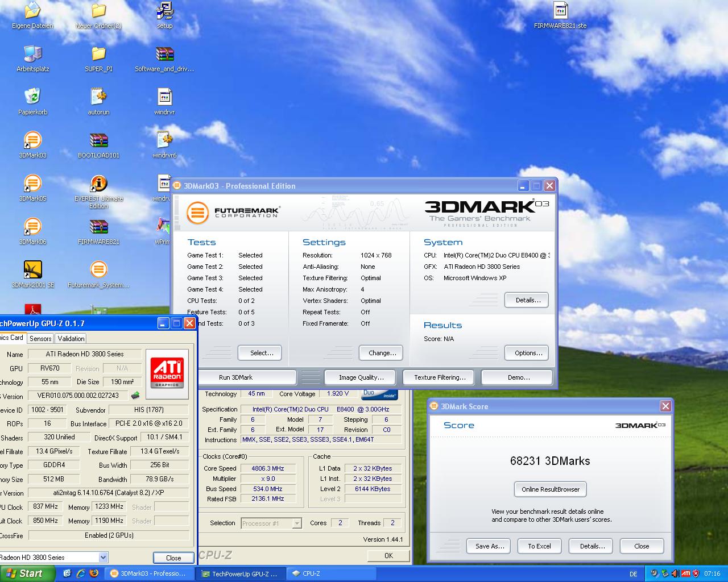
Task: Select the windrvr file icon
Action: (x=164, y=97)
